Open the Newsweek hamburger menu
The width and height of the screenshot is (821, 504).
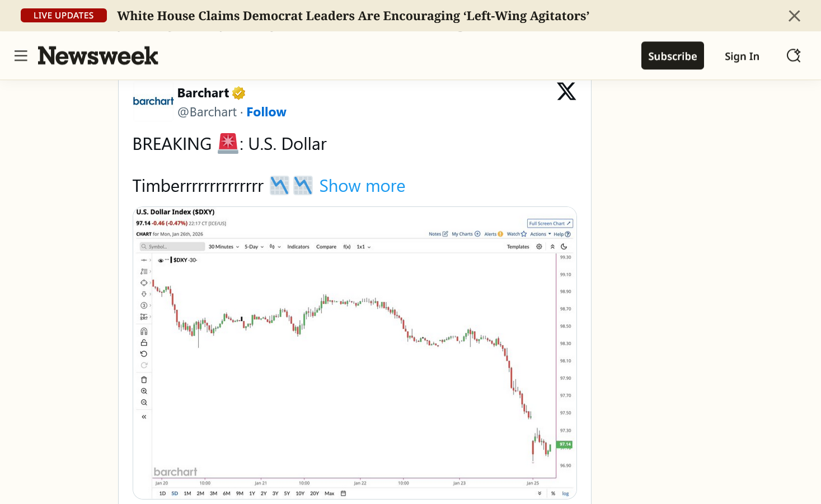tap(21, 56)
